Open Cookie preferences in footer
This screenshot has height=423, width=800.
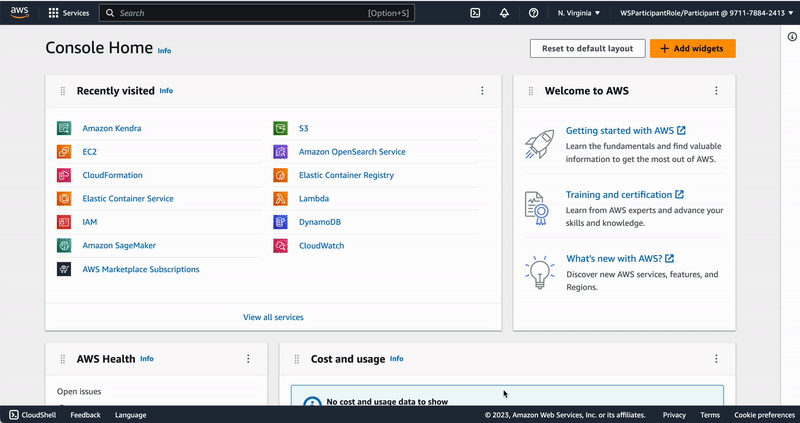tap(764, 415)
